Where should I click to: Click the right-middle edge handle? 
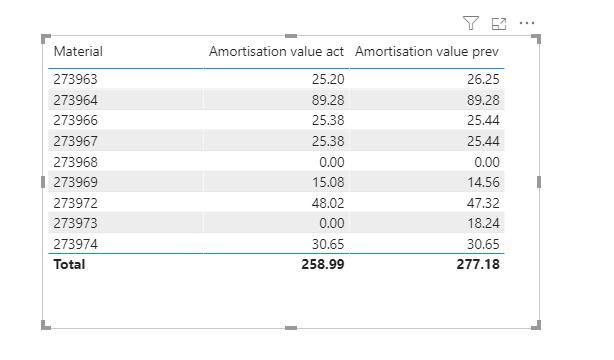[539, 182]
